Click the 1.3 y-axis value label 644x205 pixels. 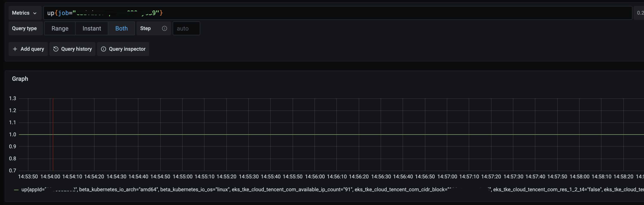(12, 98)
